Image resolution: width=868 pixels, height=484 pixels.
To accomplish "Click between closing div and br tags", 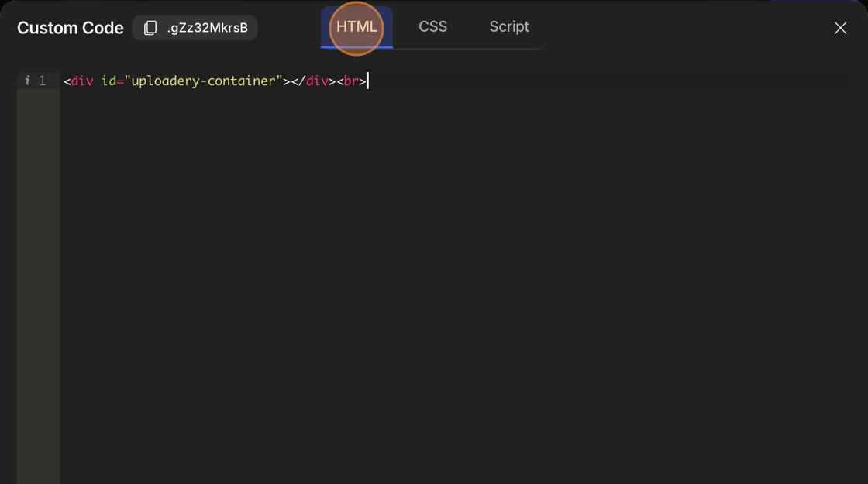I will click(336, 81).
